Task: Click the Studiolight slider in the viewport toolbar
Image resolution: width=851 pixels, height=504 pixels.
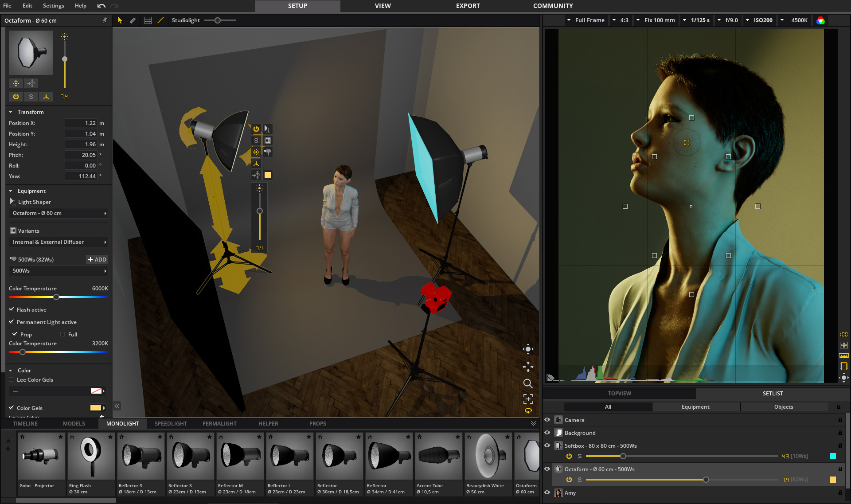Action: point(220,20)
